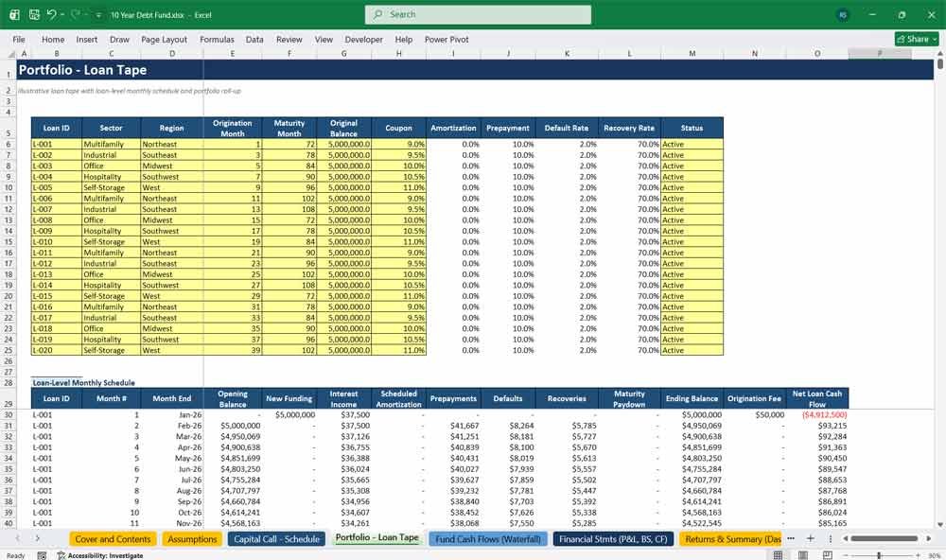Click the horizontal scrollbar thumb
Viewport: 946px width, 560px height.
[885, 538]
